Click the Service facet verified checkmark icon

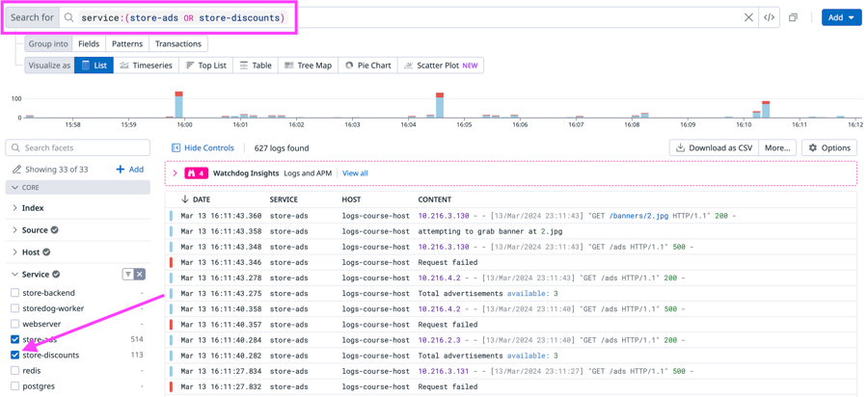(56, 275)
